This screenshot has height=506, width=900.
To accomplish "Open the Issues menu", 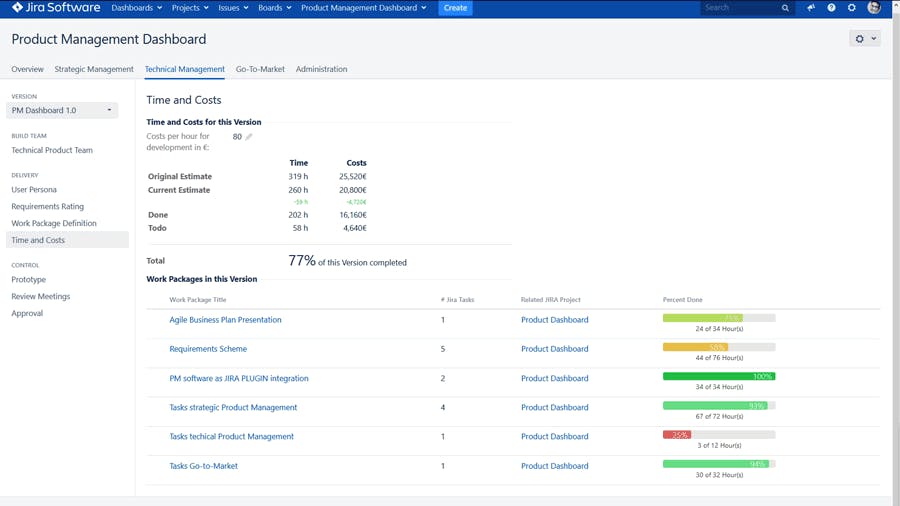I will point(233,8).
